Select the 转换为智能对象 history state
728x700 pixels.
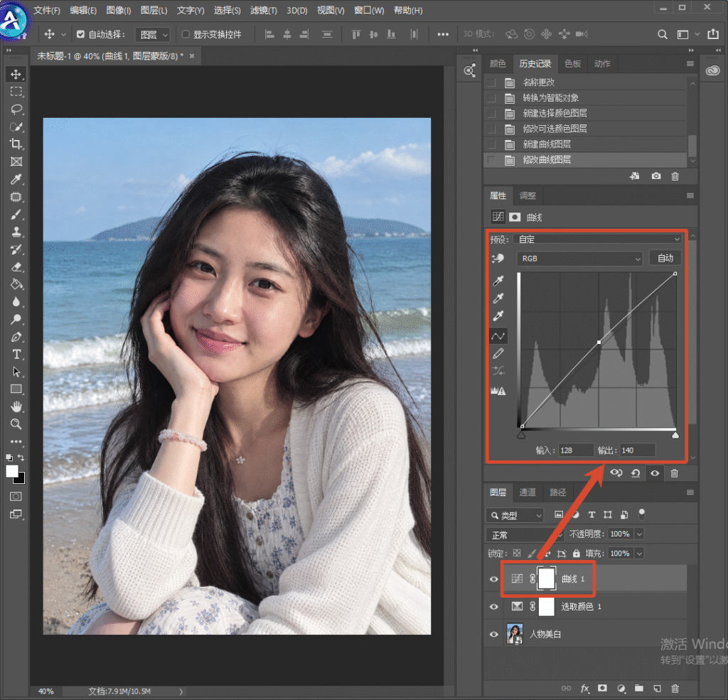coord(585,98)
